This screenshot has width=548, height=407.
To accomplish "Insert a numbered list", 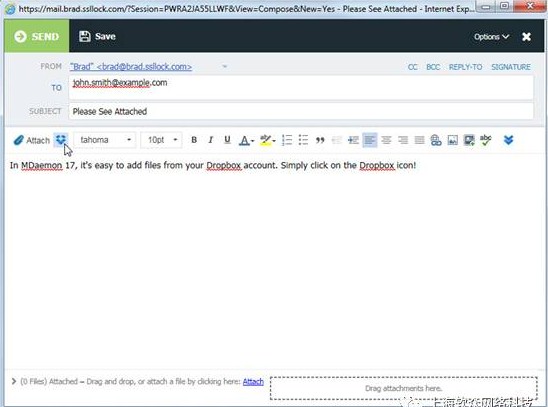I will 287,140.
